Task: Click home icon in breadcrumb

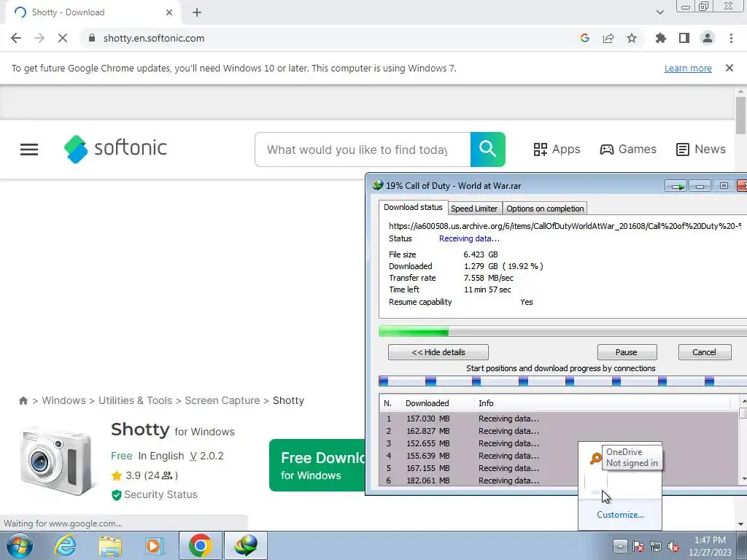Action: (x=23, y=400)
